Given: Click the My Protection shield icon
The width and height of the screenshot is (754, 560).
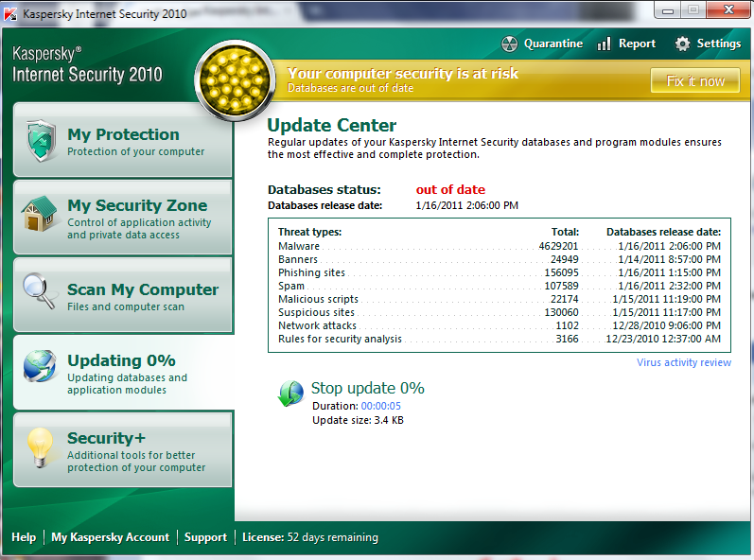Looking at the screenshot, I should tap(42, 140).
